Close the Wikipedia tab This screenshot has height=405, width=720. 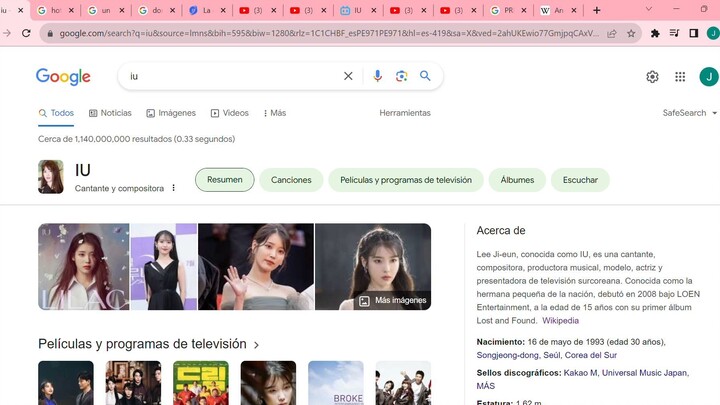coord(574,11)
